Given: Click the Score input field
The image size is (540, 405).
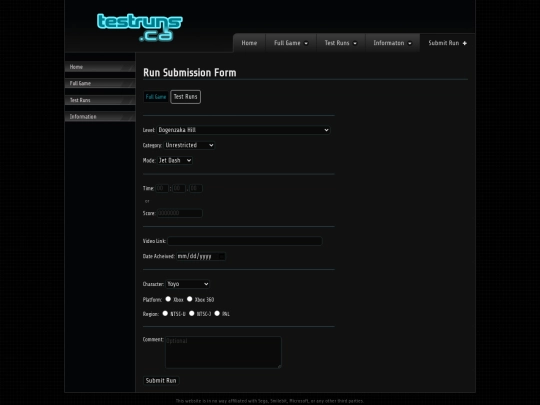Looking at the screenshot, I should click(x=180, y=213).
